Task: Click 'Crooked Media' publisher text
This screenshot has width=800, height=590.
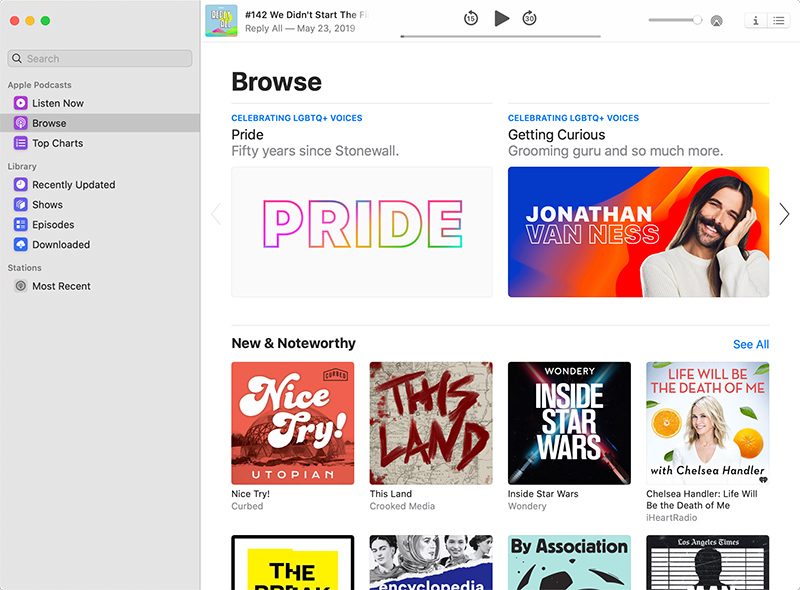Action: [402, 506]
